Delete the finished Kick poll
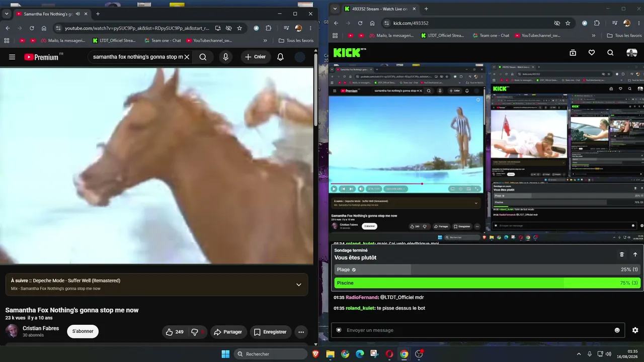Screen dimensions: 644x362 tap(622, 254)
